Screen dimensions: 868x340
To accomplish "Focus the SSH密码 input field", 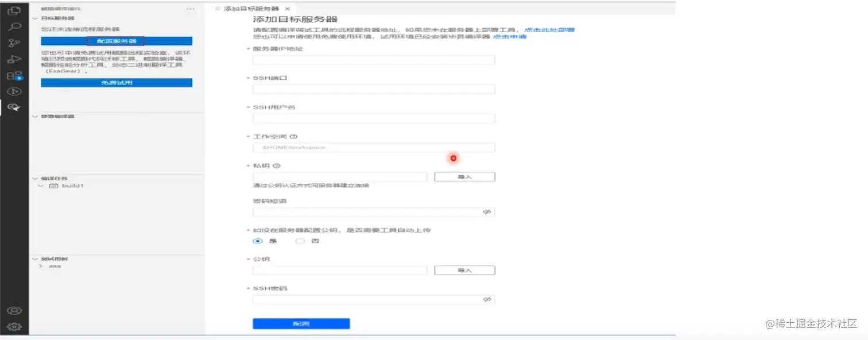I will pyautogui.click(x=374, y=299).
